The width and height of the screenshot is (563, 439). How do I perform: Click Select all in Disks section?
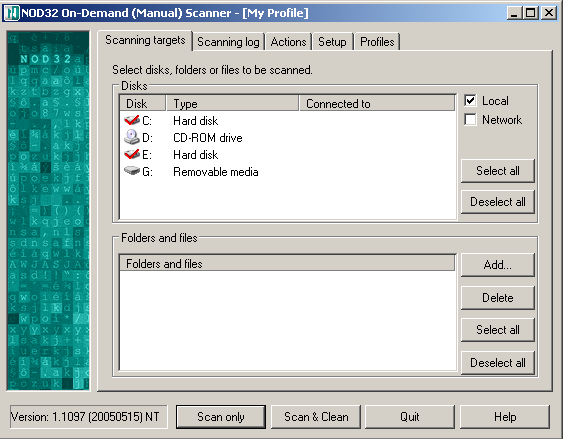tap(498, 171)
